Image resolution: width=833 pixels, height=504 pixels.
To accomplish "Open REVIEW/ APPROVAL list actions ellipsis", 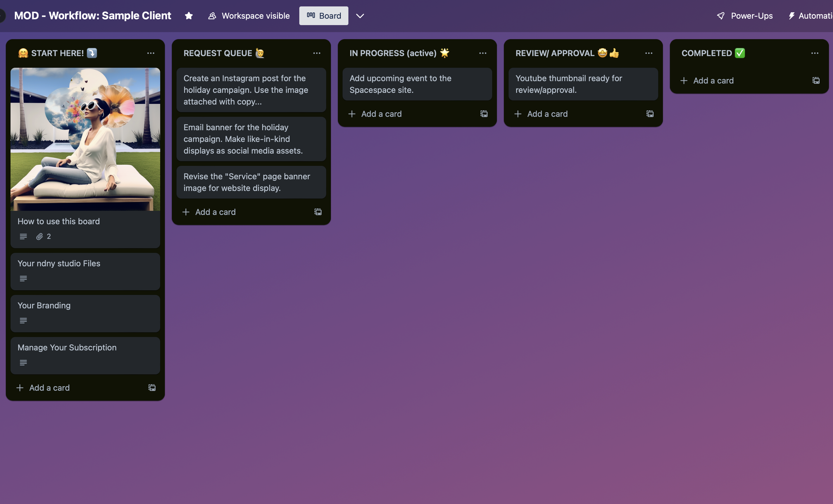I will 649,53.
